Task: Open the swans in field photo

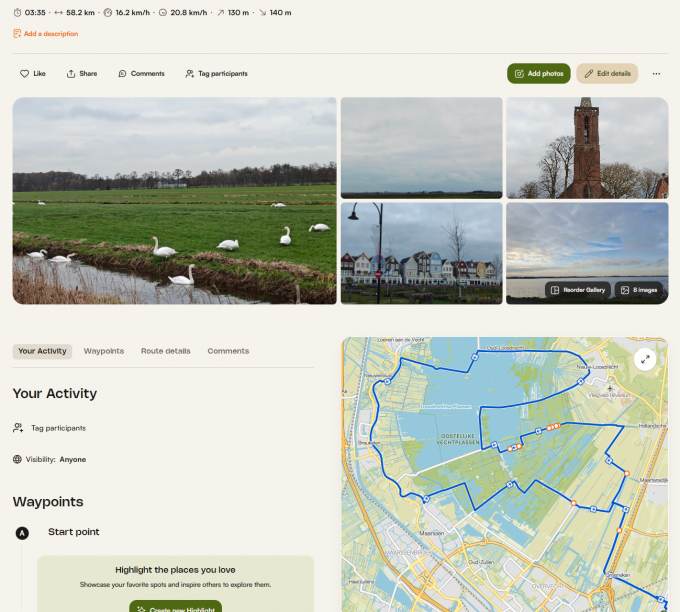Action: point(174,200)
